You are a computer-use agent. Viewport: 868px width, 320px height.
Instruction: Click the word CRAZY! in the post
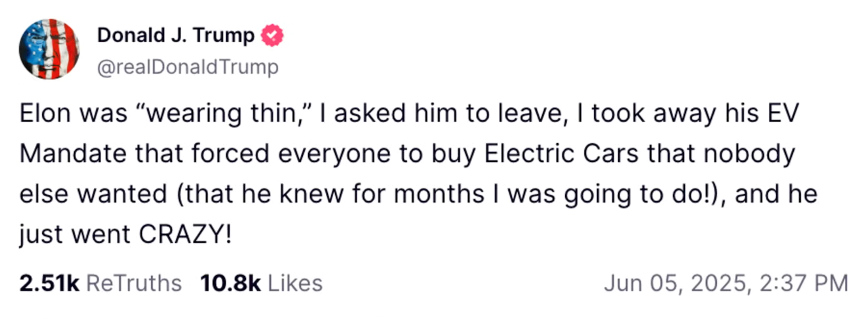185,234
